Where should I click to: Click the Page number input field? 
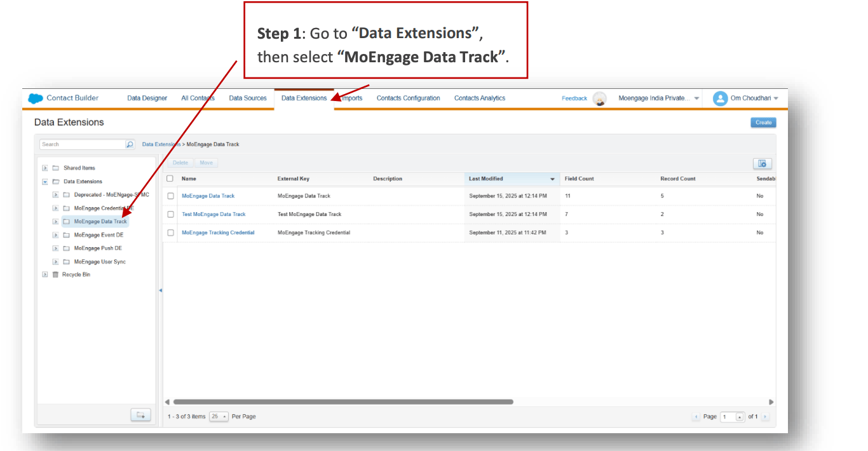(728, 417)
